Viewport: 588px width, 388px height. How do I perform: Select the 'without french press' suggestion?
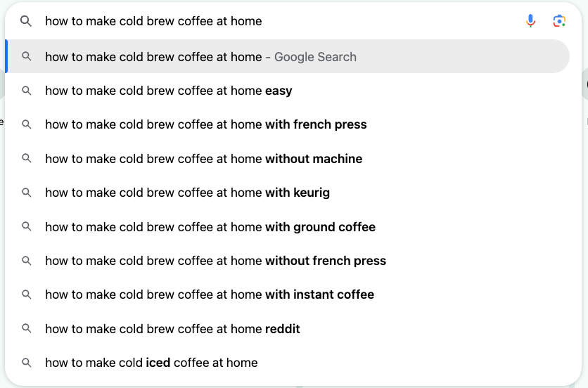coord(288,261)
